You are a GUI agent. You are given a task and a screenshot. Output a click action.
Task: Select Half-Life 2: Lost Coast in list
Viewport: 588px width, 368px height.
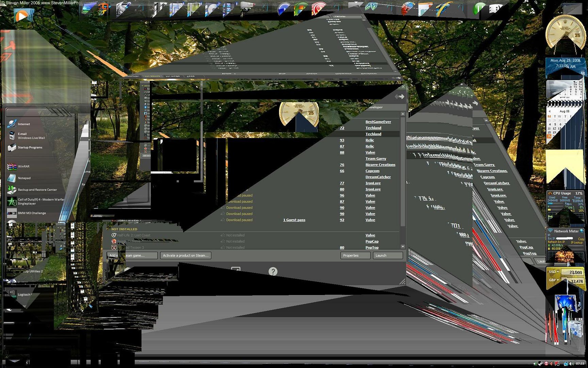pyautogui.click(x=133, y=235)
